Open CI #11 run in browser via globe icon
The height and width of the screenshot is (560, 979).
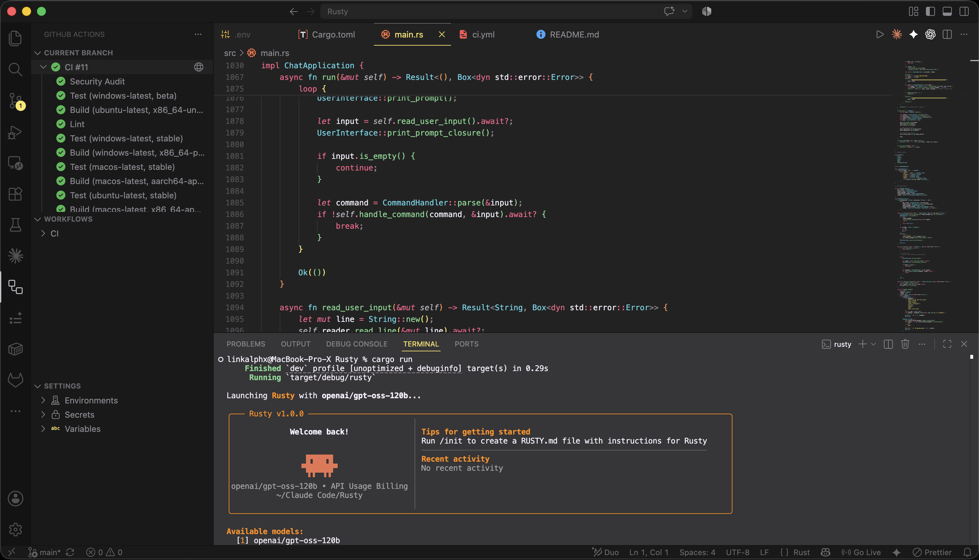coord(198,67)
